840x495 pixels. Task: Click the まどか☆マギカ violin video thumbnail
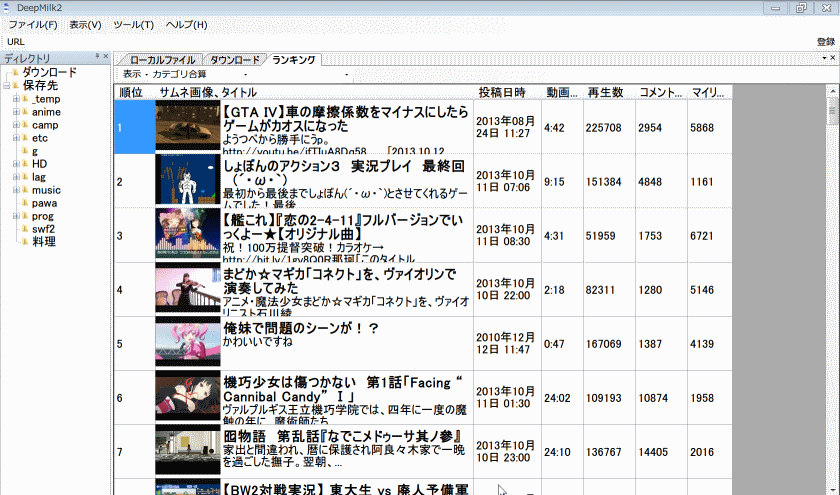click(x=188, y=289)
